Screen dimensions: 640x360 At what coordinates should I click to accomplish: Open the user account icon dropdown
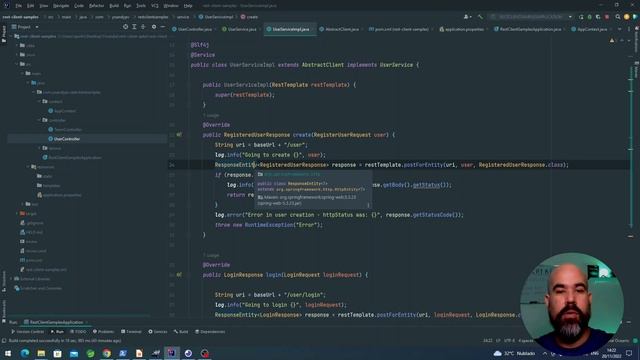(x=467, y=17)
